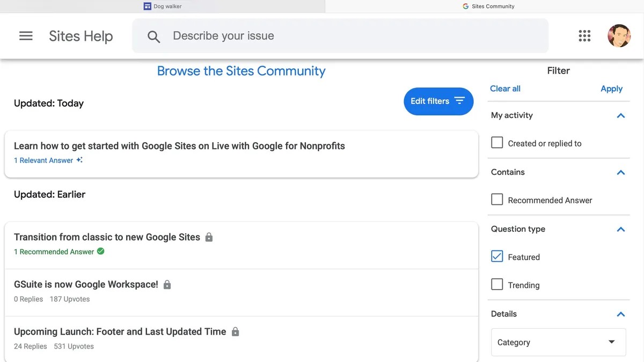
Task: Check Created or replied to
Action: click(496, 142)
